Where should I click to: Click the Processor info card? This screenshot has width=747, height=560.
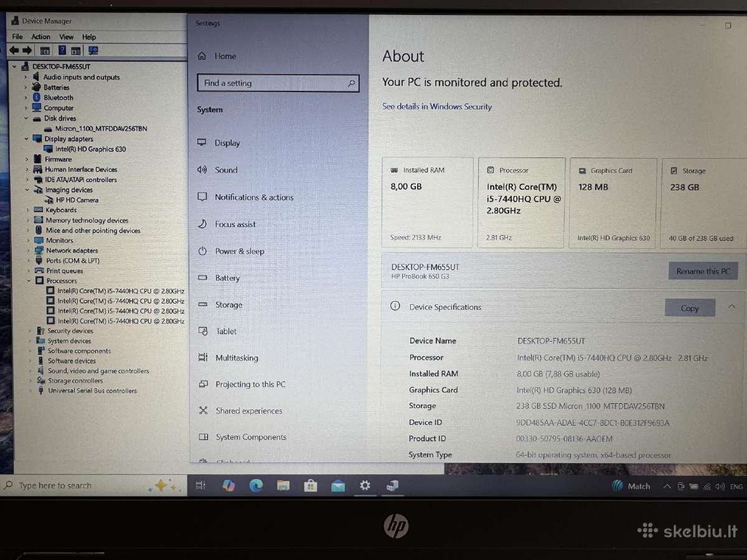[522, 203]
